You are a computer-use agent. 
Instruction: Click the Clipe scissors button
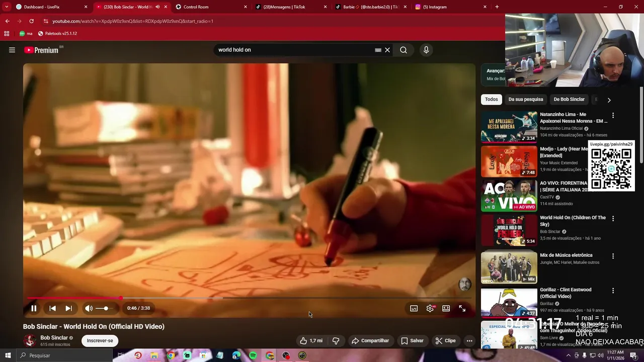445,340
